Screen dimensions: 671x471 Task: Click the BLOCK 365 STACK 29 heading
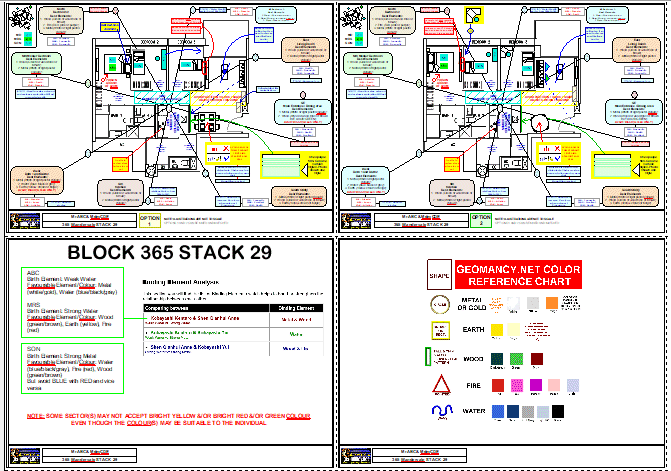tap(168, 251)
